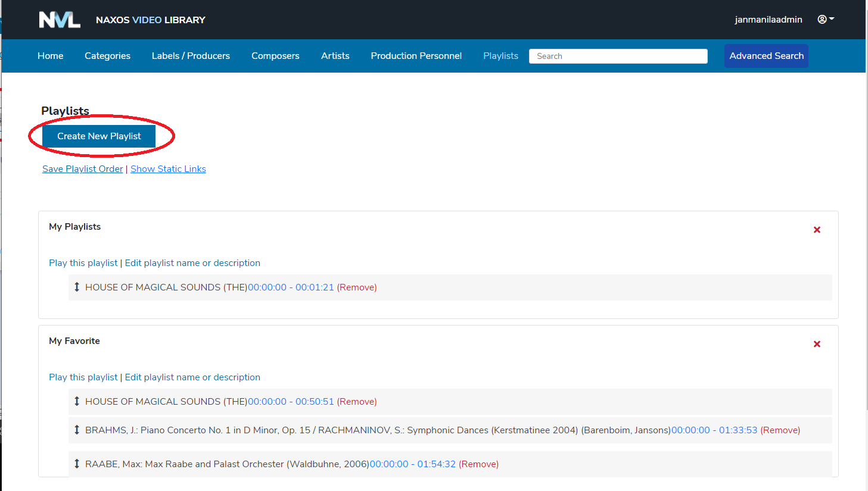The height and width of the screenshot is (491, 868).
Task: Remove the 00:01:21 House of Magical Sounds entry
Action: coord(357,287)
